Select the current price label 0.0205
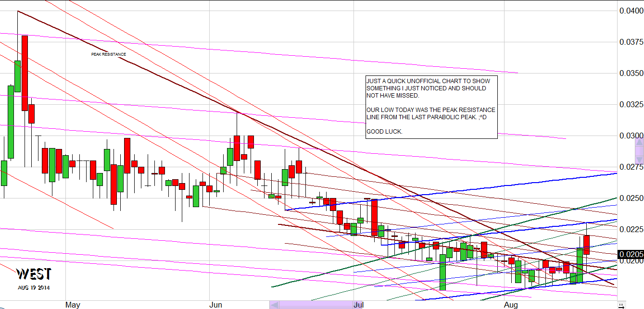644x309 pixels. [631, 254]
